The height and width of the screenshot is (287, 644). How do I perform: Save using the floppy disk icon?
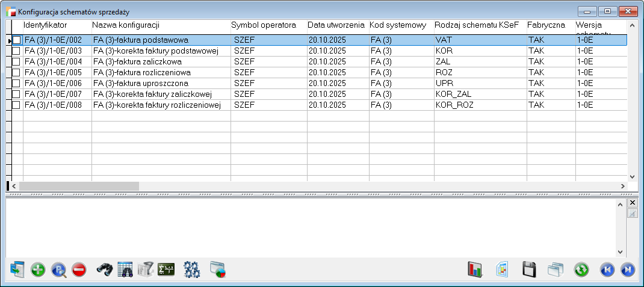coord(529,270)
